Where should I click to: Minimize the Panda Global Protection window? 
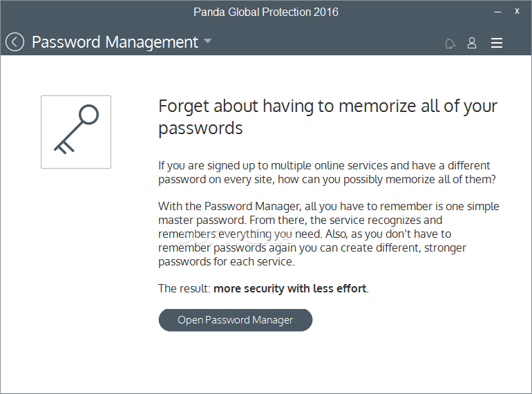497,12
